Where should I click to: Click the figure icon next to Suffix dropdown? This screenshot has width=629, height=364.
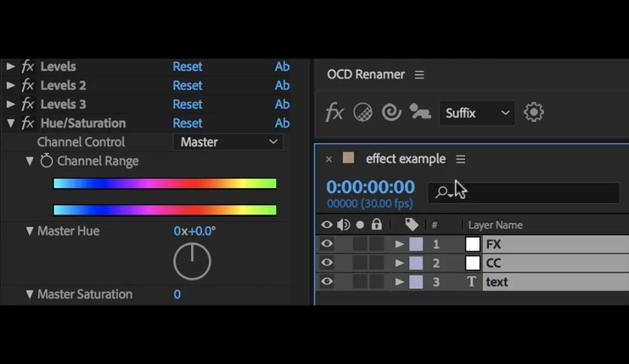coord(420,112)
